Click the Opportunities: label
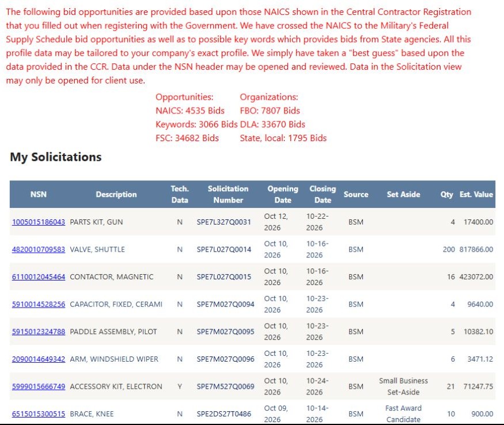The image size is (504, 425). [184, 97]
